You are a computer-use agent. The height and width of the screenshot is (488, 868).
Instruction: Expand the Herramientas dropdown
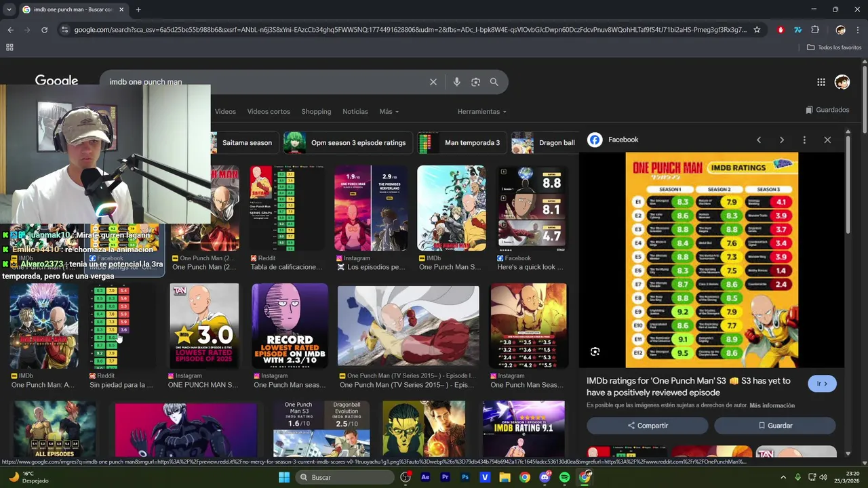(x=482, y=112)
